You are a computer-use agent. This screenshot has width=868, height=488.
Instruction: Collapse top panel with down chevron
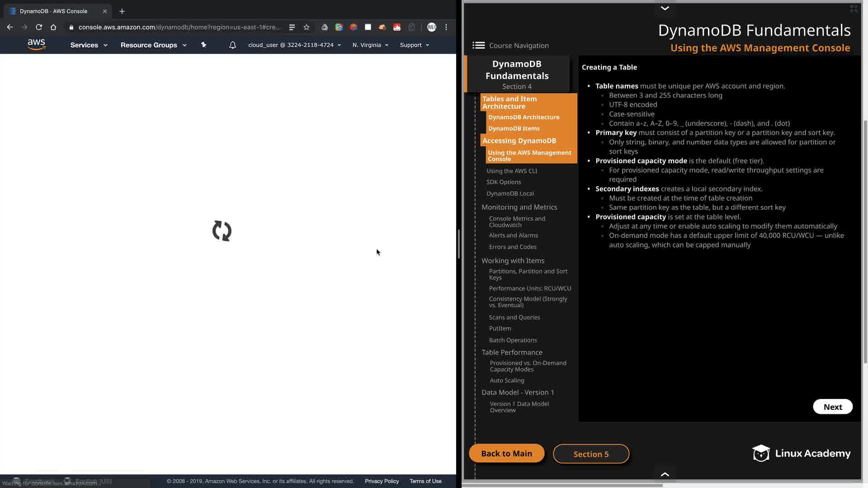tap(665, 8)
